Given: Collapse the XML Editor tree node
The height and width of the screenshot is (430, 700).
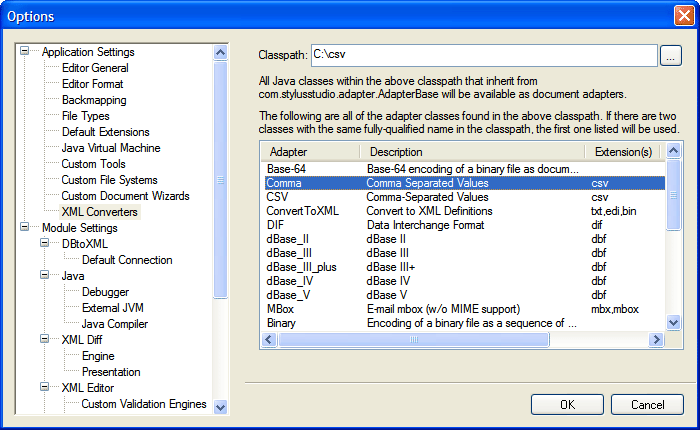Looking at the screenshot, I should point(45,387).
